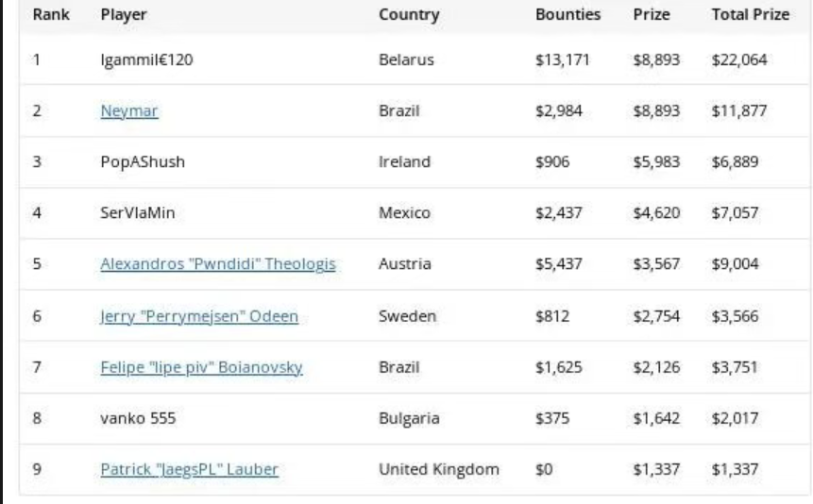The height and width of the screenshot is (504, 813).
Task: Click the $0 bounties value
Action: [x=545, y=469]
